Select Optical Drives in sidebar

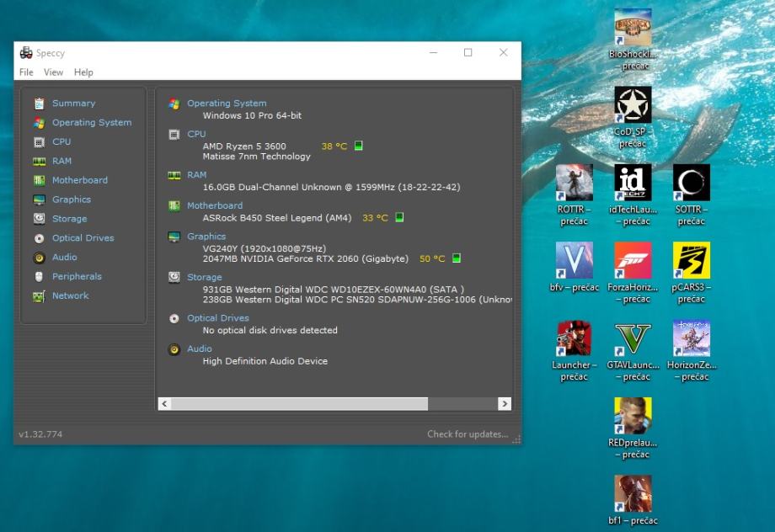pyautogui.click(x=83, y=238)
